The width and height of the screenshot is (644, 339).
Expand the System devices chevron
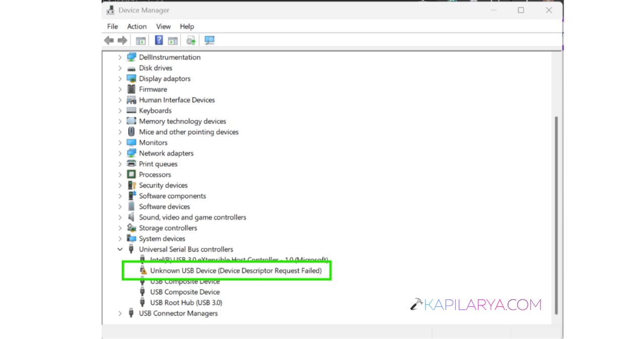pyautogui.click(x=120, y=238)
